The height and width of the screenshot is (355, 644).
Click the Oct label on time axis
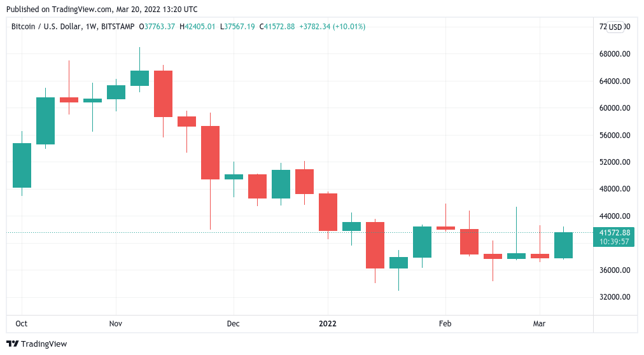tap(22, 324)
